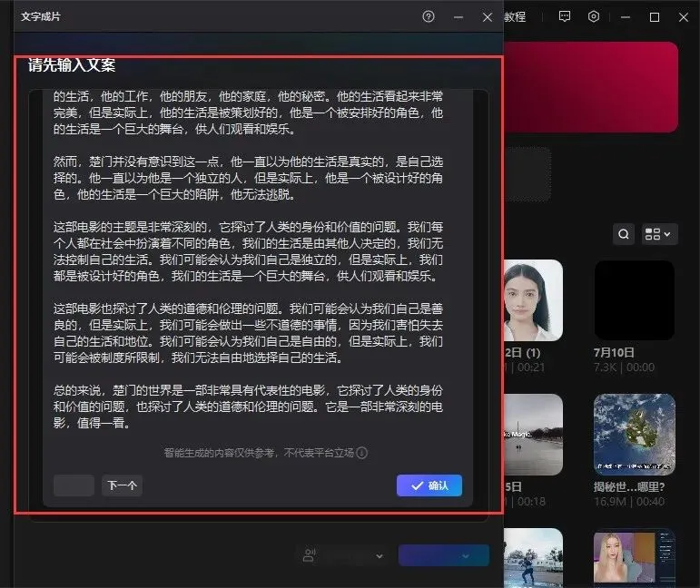Click the blue 确认 button
Screen dimensions: 700x588
tap(429, 485)
